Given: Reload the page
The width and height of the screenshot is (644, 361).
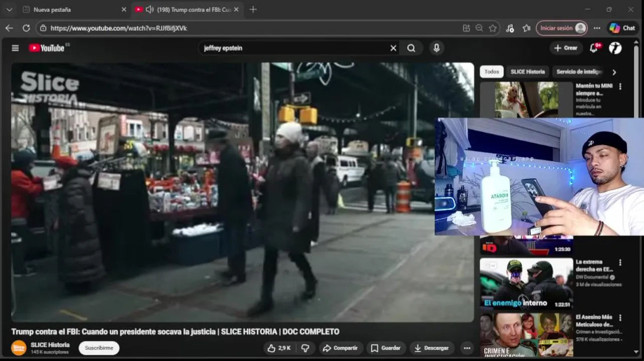Looking at the screenshot, I should click(26, 28).
